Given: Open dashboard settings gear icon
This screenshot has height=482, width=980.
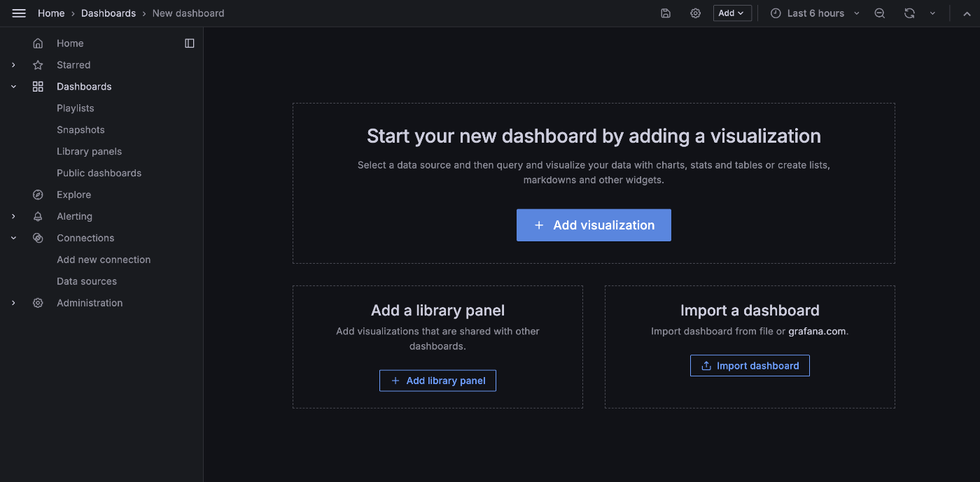Looking at the screenshot, I should pos(695,13).
